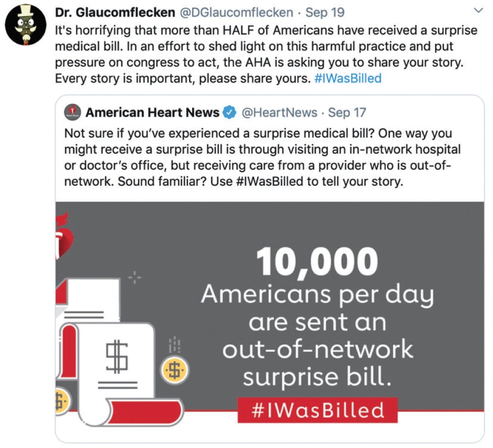Click the gold coin right of the receipt
The height and width of the screenshot is (448, 493).
coord(174,371)
